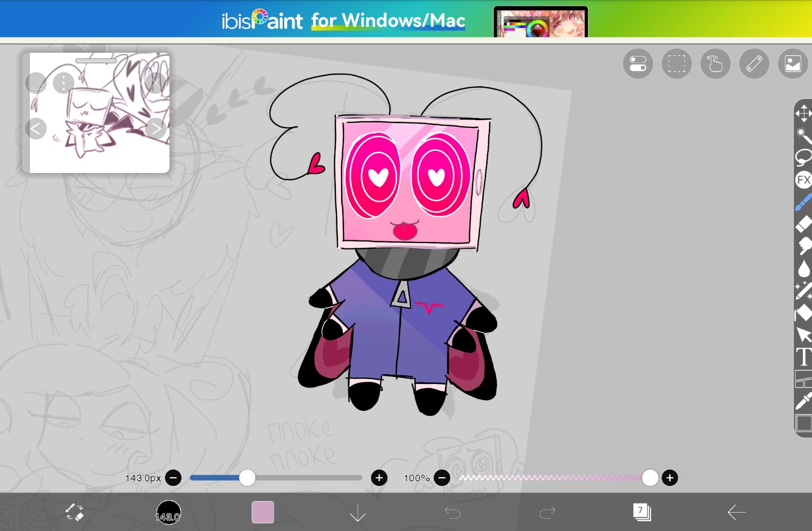The height and width of the screenshot is (531, 812).
Task: Click the ad banner app preview thumbnail
Action: click(541, 22)
